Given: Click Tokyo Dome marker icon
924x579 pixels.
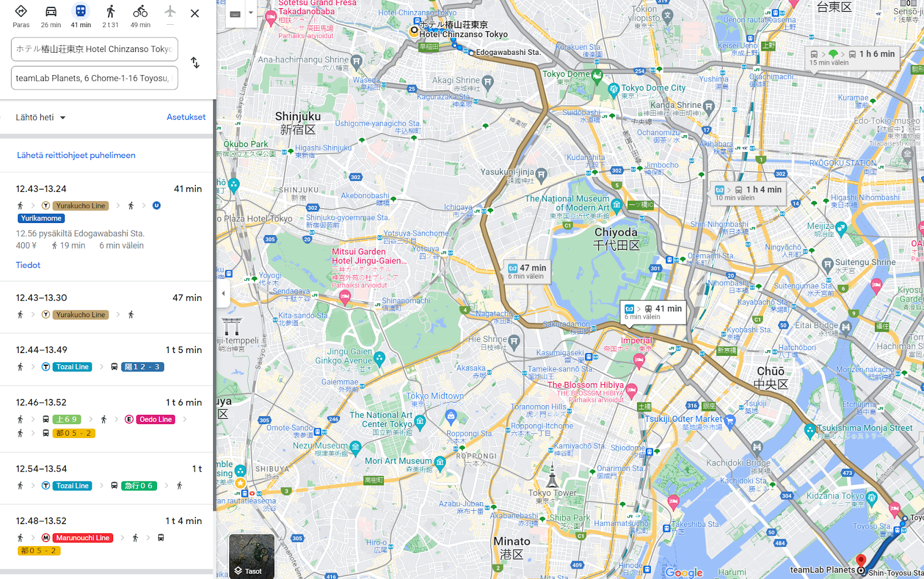Looking at the screenshot, I should [597, 75].
